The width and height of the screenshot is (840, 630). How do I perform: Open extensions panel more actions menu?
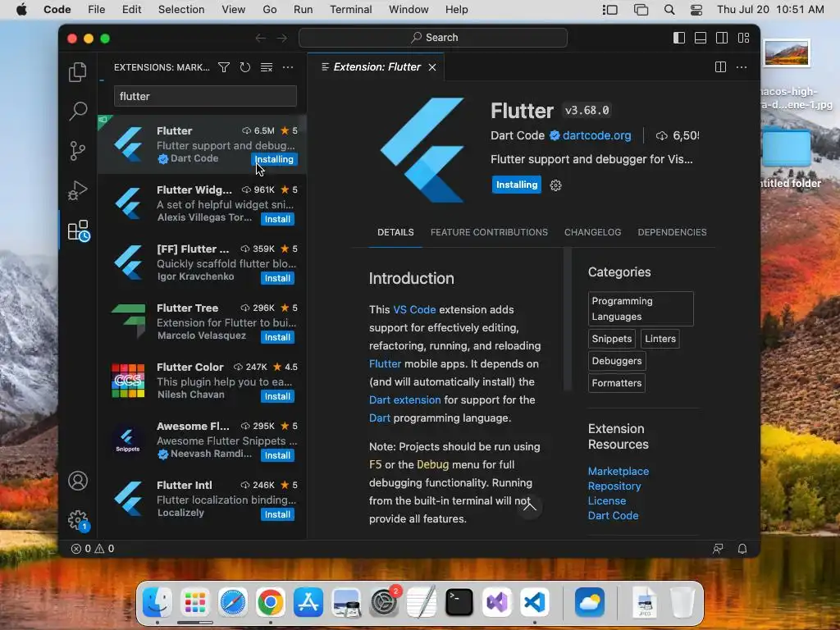(288, 67)
